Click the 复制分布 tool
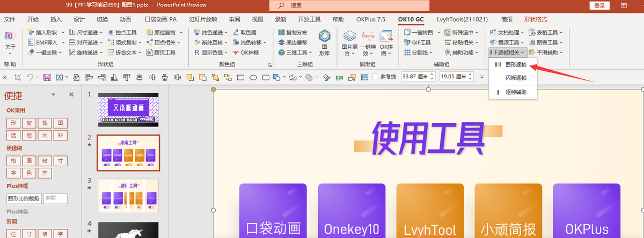 point(293,32)
